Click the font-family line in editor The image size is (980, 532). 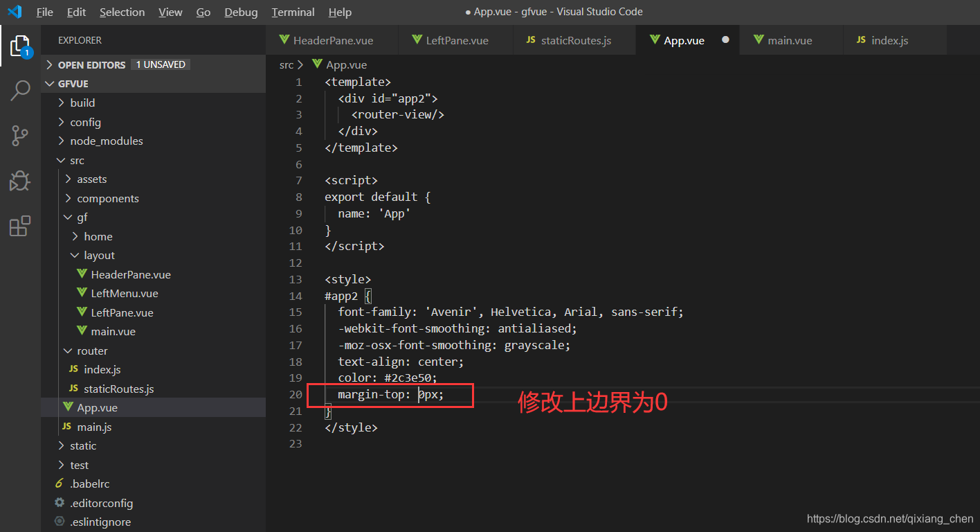click(x=511, y=312)
